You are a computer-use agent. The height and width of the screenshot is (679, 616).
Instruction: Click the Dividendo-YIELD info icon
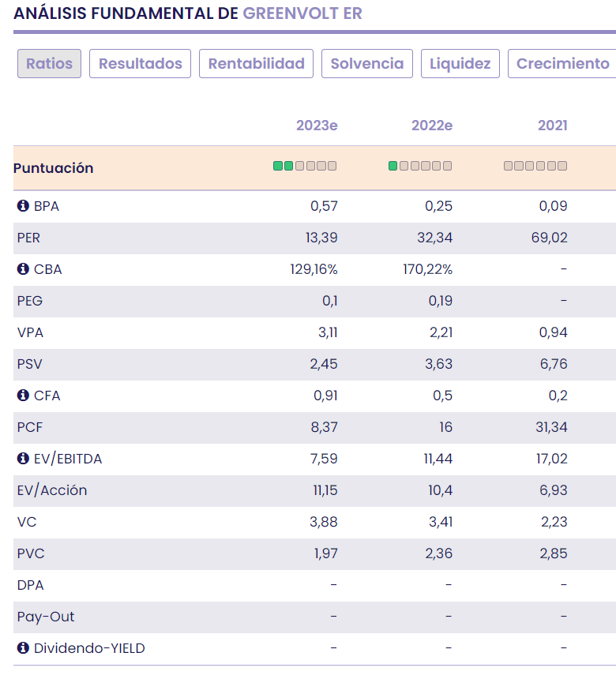[23, 648]
